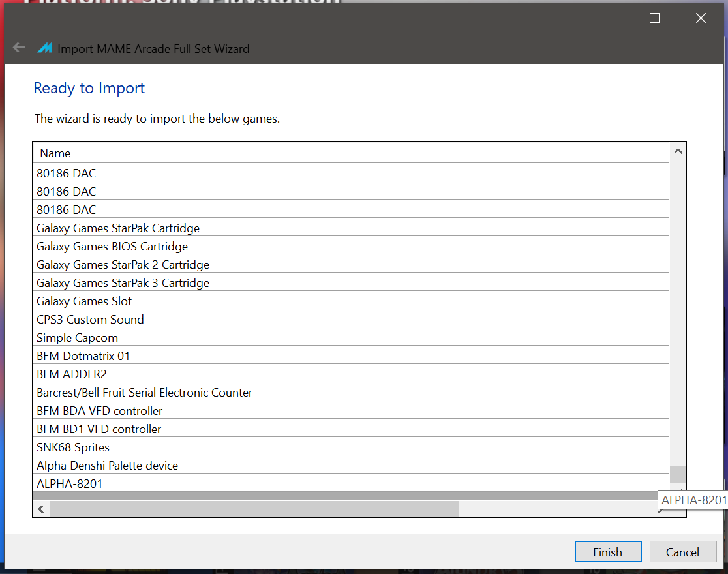
Task: Select the BFM Dotmatrix 01 row
Action: click(352, 355)
